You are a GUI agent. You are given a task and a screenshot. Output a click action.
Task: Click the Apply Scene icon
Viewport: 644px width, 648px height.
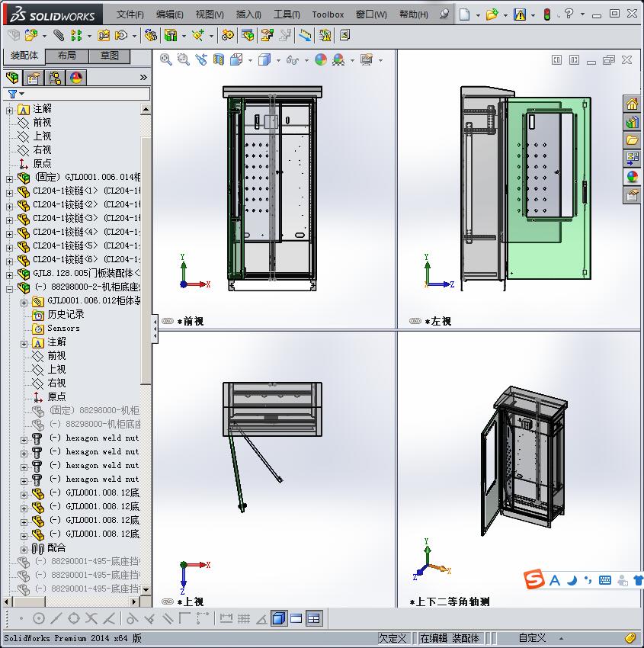[338, 60]
